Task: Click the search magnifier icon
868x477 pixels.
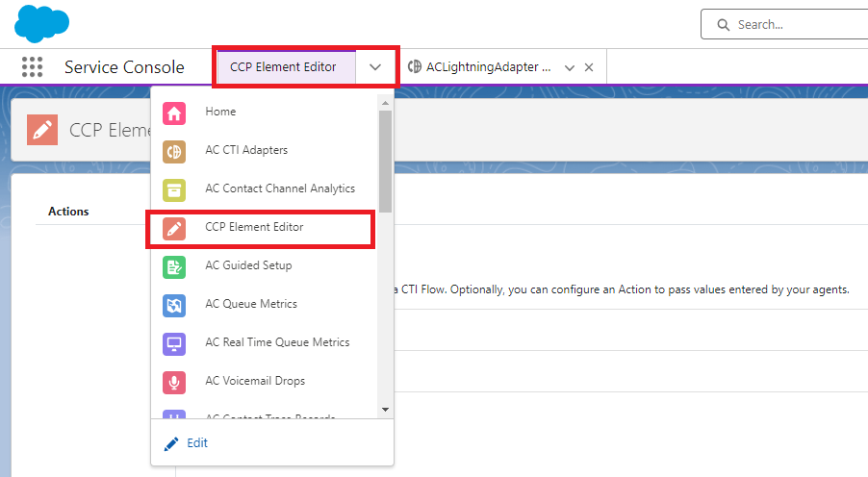Action: point(723,25)
